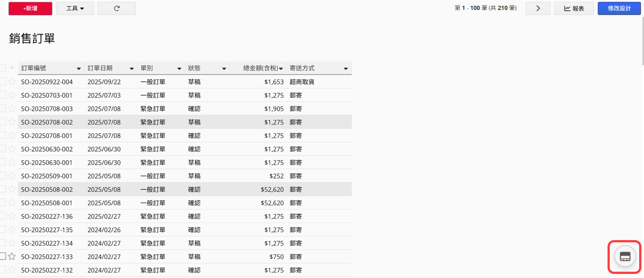The width and height of the screenshot is (644, 278).
Task: Check the select-all box in header row
Action: coord(3,68)
